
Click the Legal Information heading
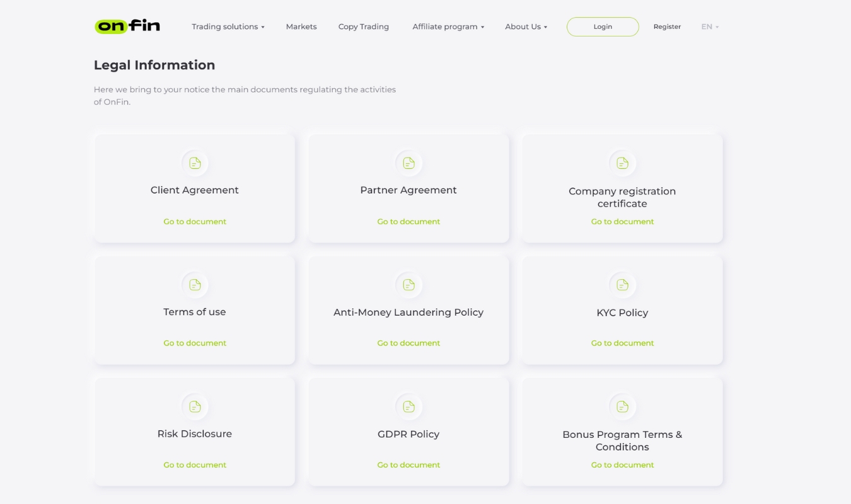[154, 65]
